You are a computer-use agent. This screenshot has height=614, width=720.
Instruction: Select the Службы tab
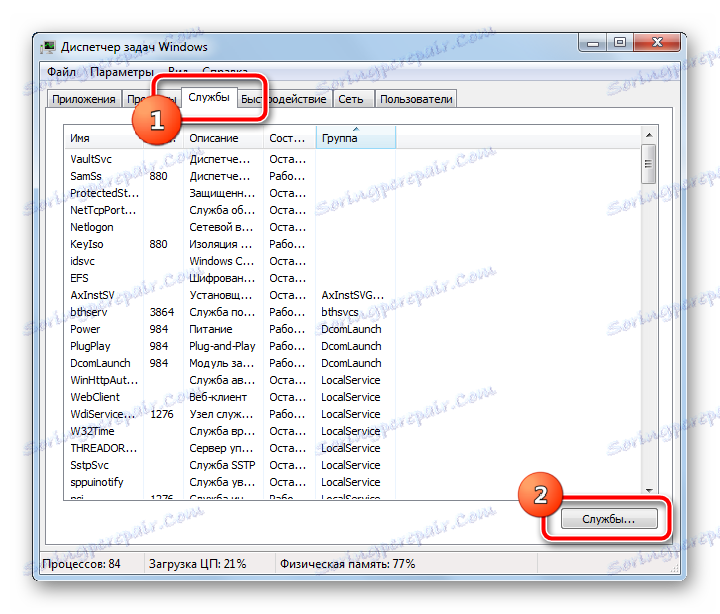[209, 97]
